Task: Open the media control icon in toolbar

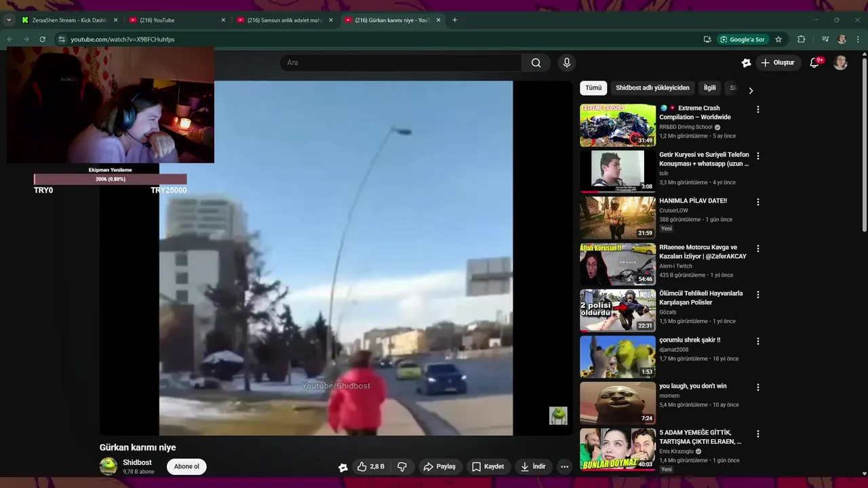Action: pyautogui.click(x=825, y=39)
